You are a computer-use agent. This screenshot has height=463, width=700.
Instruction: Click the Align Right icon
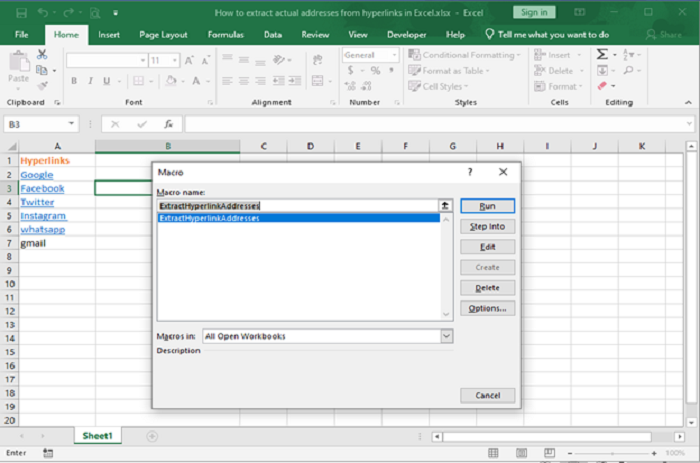pos(260,81)
